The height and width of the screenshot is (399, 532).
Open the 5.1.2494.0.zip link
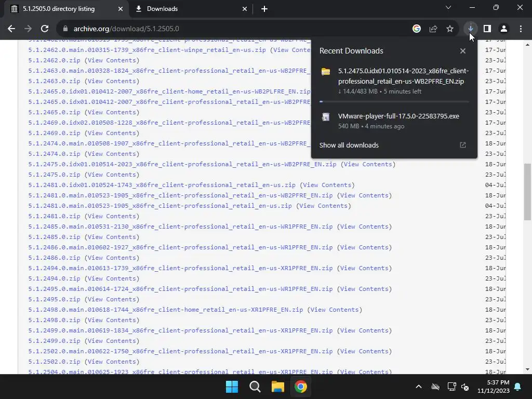(x=54, y=278)
